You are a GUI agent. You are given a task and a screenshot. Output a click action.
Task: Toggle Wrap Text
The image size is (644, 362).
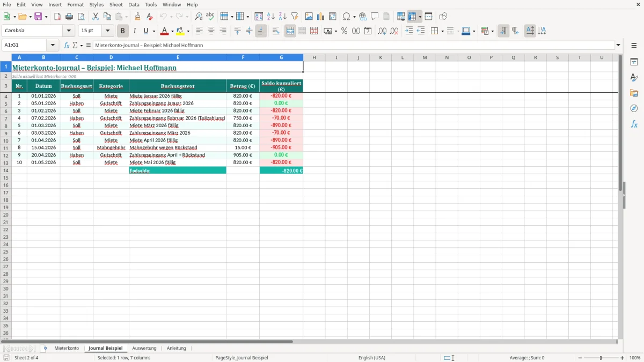[276, 31]
